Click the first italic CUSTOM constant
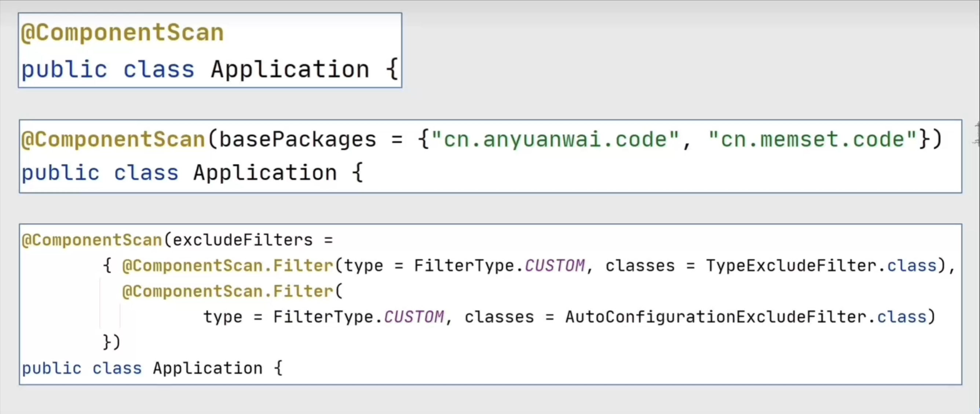This screenshot has width=980, height=414. (555, 265)
